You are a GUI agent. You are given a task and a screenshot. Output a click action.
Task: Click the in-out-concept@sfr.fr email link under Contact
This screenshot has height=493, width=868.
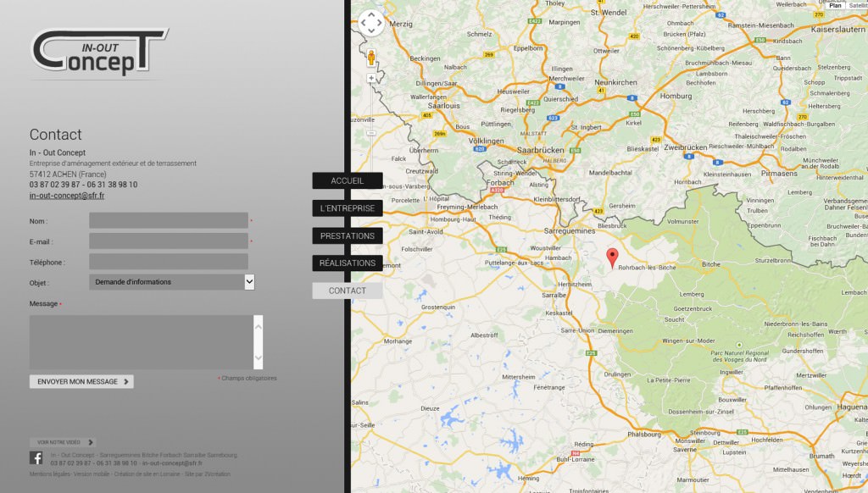[x=67, y=196]
